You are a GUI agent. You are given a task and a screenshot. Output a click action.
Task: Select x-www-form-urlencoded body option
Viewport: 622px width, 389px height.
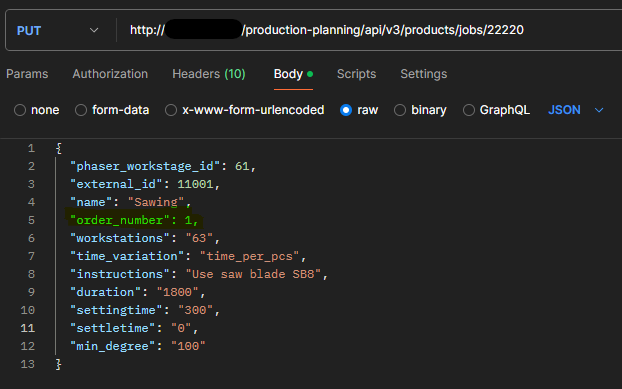[171, 110]
